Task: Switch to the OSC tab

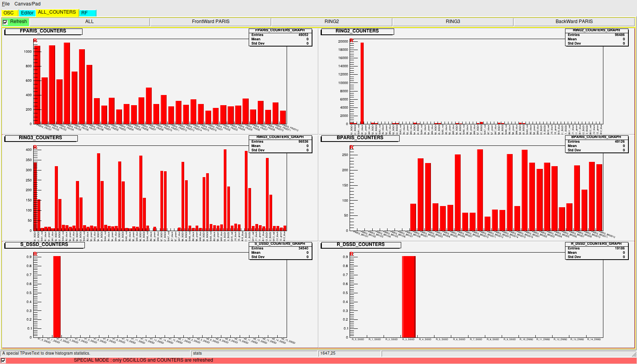Action: pos(9,13)
